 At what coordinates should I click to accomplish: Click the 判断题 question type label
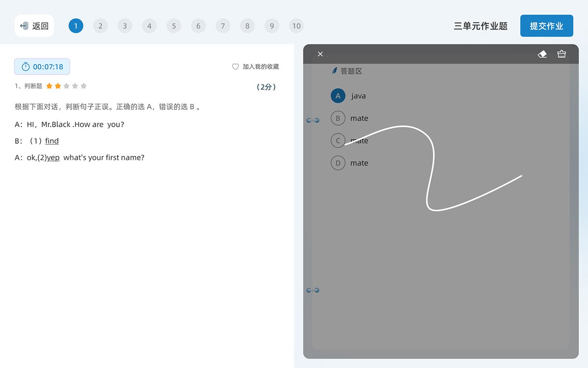pyautogui.click(x=33, y=86)
